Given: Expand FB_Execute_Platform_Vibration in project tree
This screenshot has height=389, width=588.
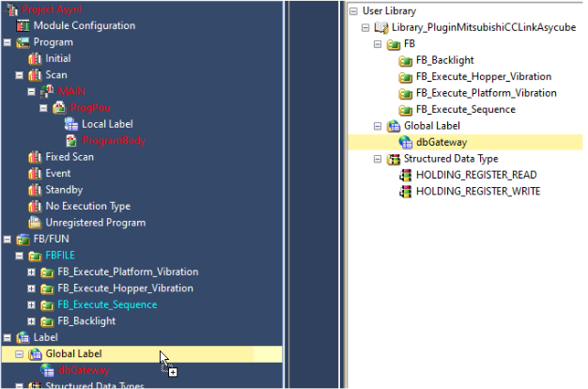Looking at the screenshot, I should point(32,272).
